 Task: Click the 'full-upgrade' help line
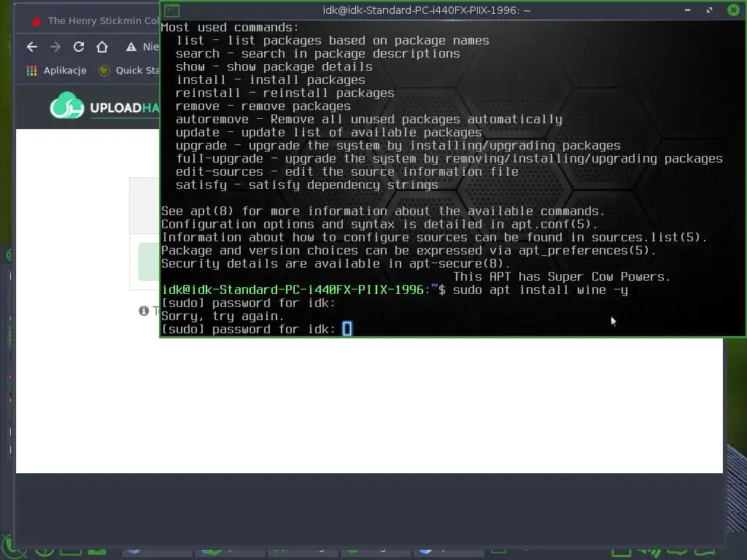449,158
